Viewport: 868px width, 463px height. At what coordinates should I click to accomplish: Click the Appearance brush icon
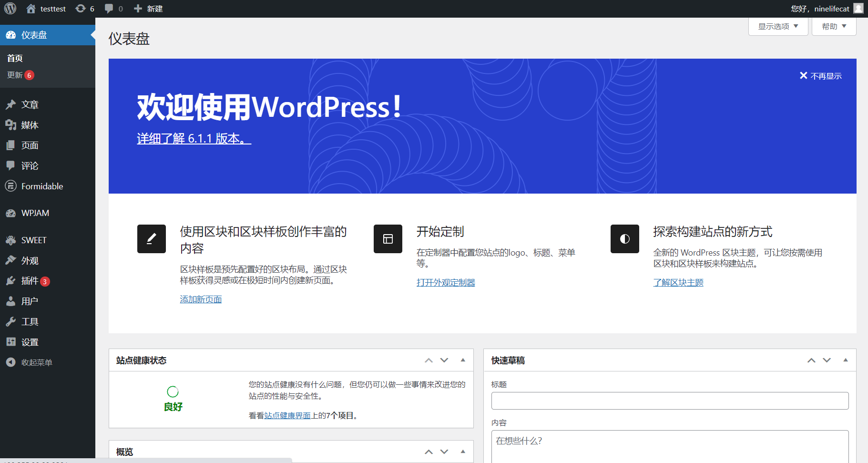(x=10, y=260)
